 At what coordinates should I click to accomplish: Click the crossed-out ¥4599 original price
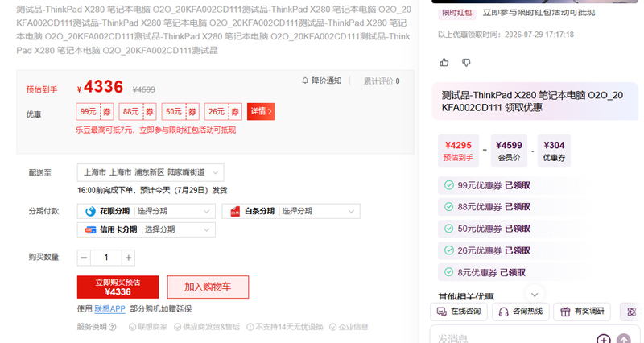coord(144,89)
